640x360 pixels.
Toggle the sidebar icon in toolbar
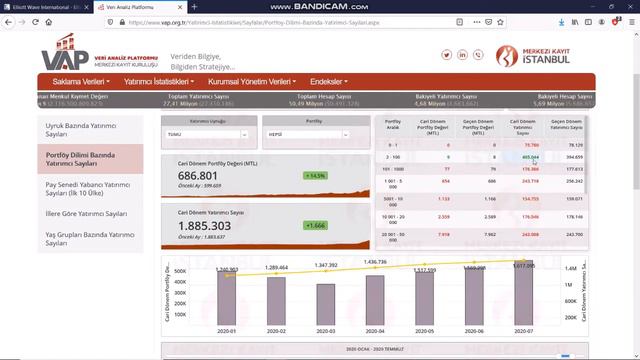588,22
